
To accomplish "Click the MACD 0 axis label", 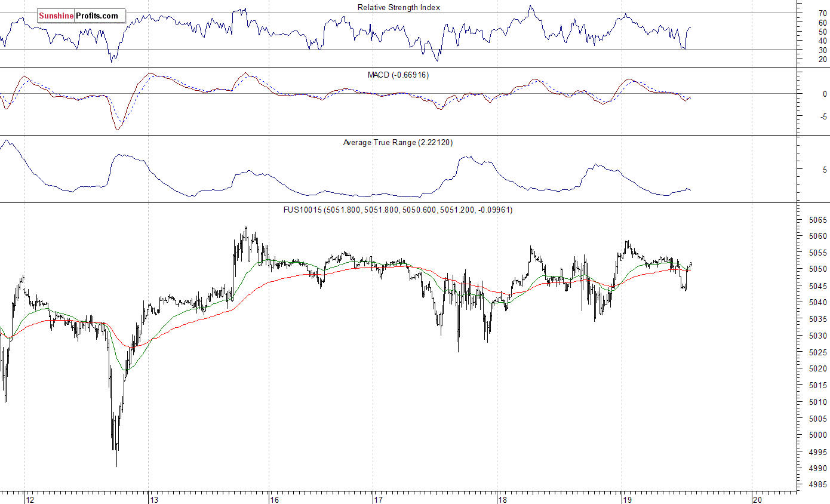I will (x=825, y=94).
